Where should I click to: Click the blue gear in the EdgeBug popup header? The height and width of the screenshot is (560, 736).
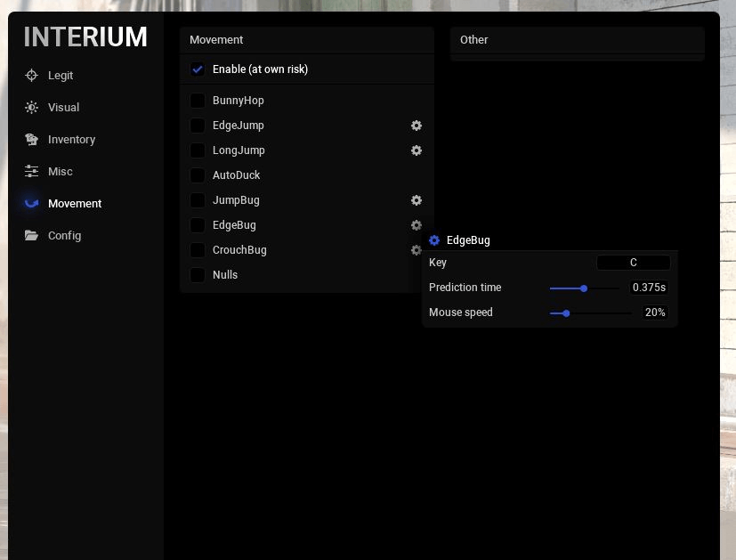point(434,240)
